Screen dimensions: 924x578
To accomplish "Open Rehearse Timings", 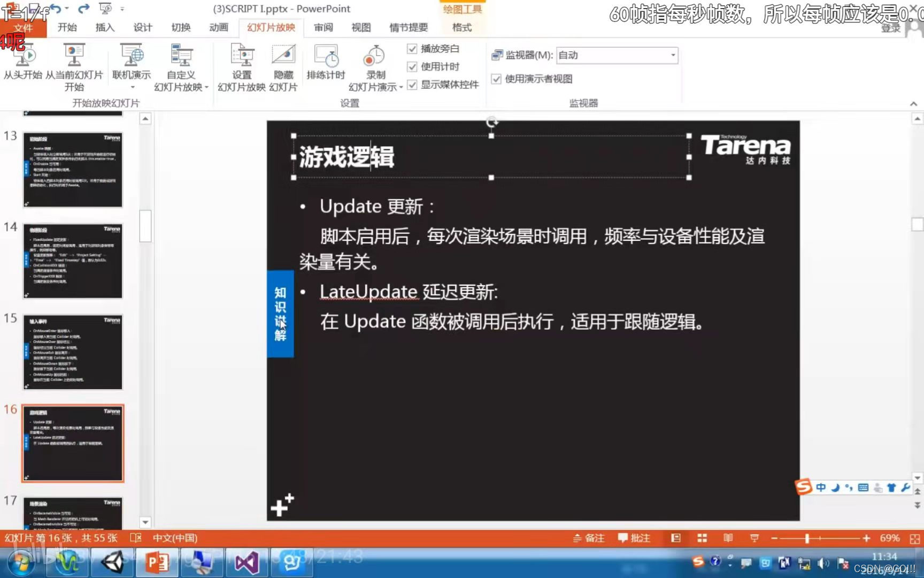I will pyautogui.click(x=326, y=64).
